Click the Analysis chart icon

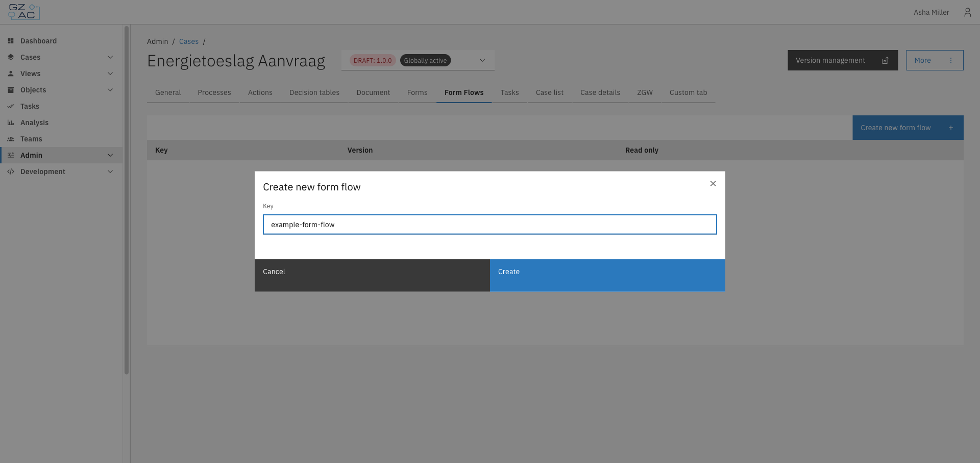[x=11, y=123]
